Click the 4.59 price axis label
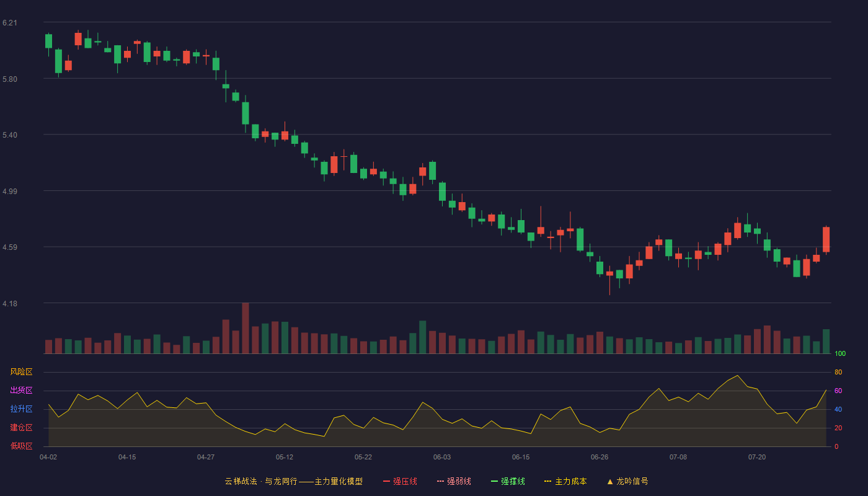Screen dimensions: 868x496 coord(10,247)
